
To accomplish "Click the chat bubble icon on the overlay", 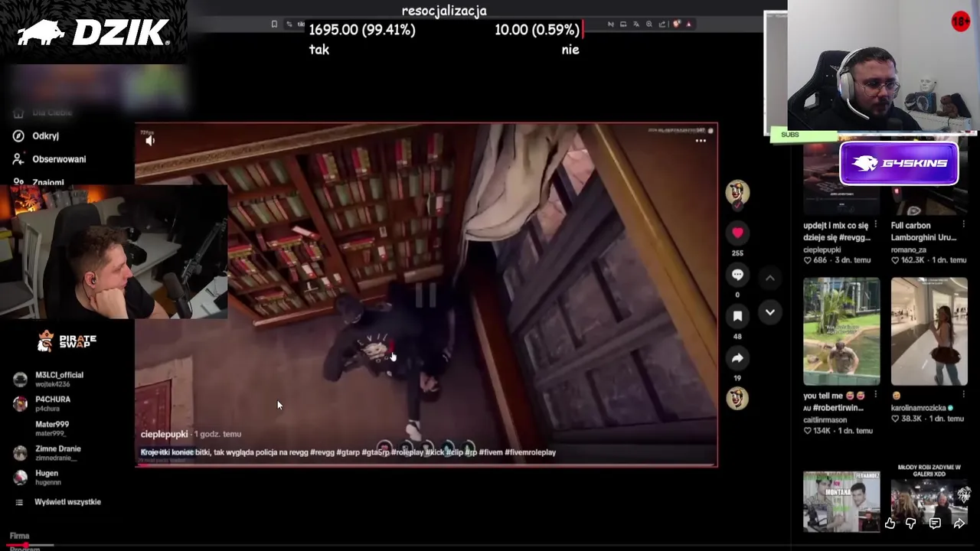I will click(x=935, y=523).
